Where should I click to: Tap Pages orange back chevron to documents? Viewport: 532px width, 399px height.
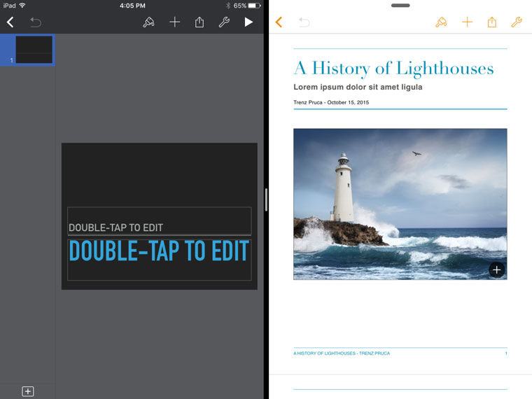coord(279,22)
